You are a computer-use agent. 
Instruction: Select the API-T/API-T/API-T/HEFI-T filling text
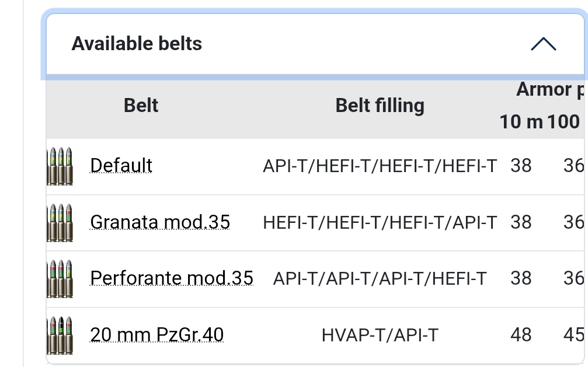(x=380, y=278)
